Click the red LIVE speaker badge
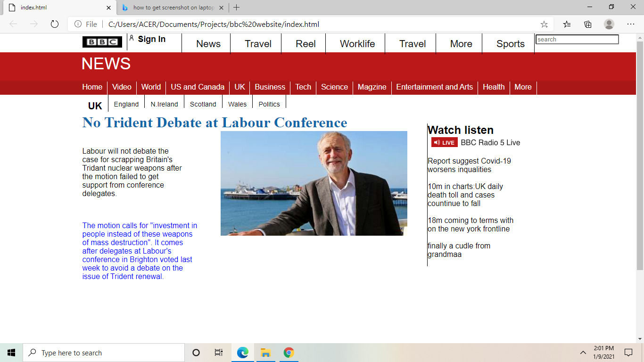Viewport: 644px width, 362px height. point(444,143)
